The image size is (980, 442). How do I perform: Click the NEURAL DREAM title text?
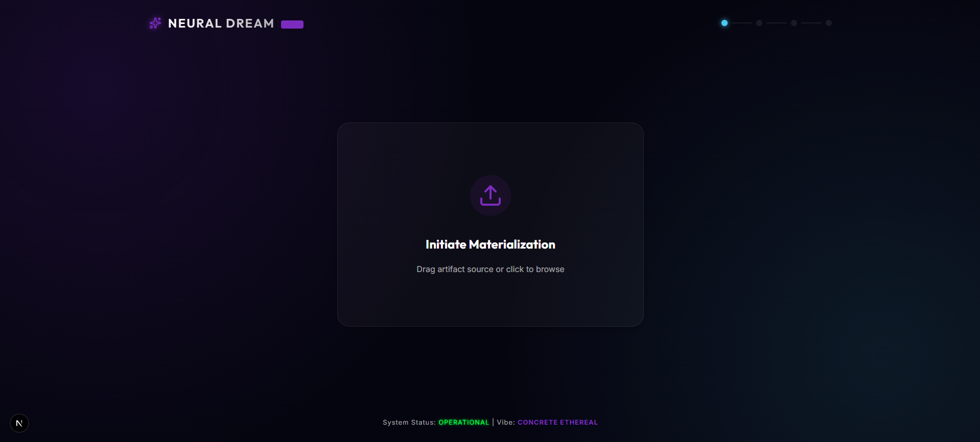click(x=221, y=23)
